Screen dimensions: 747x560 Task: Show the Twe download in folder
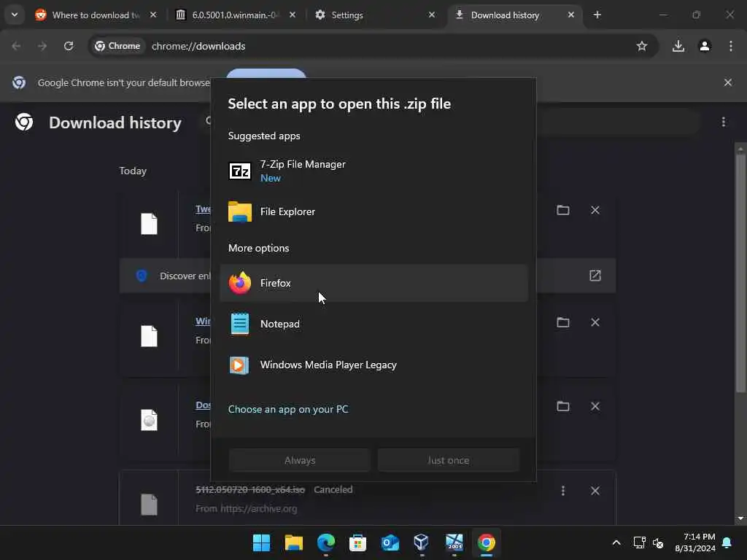pyautogui.click(x=563, y=210)
